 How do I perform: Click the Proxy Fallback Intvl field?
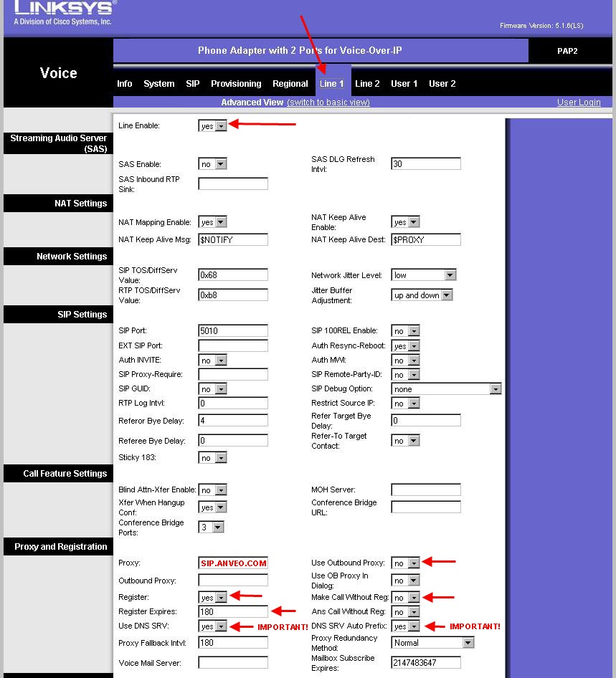[x=233, y=643]
